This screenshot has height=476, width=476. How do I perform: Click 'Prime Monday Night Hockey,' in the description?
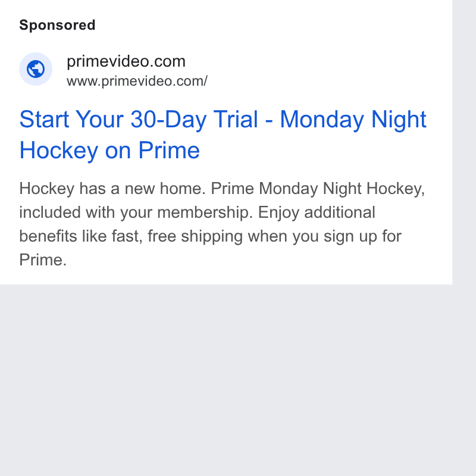coord(318,189)
